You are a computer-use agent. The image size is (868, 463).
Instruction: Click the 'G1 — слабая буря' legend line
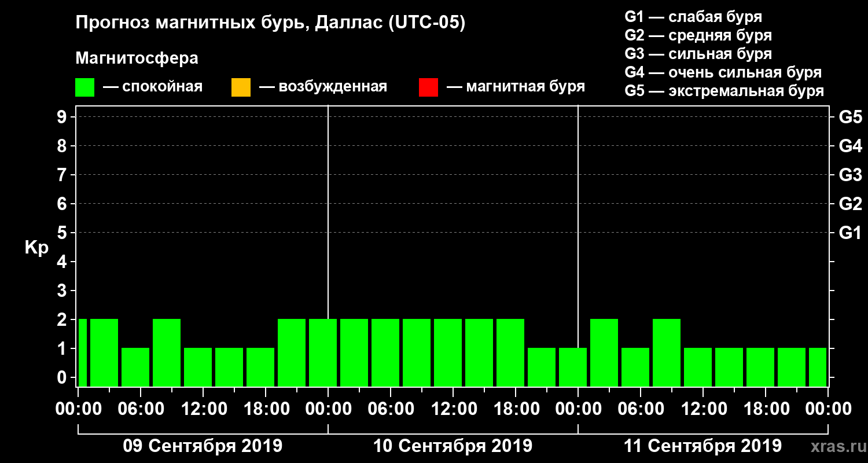point(693,17)
